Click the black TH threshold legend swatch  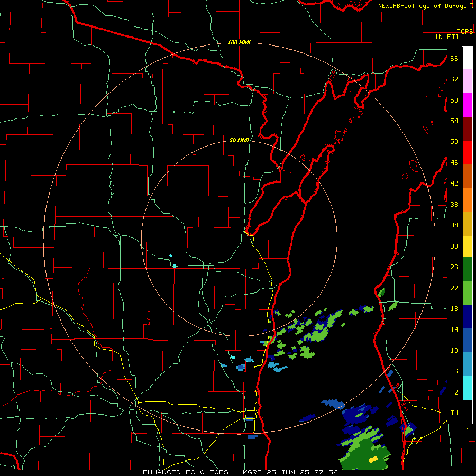pos(467,411)
